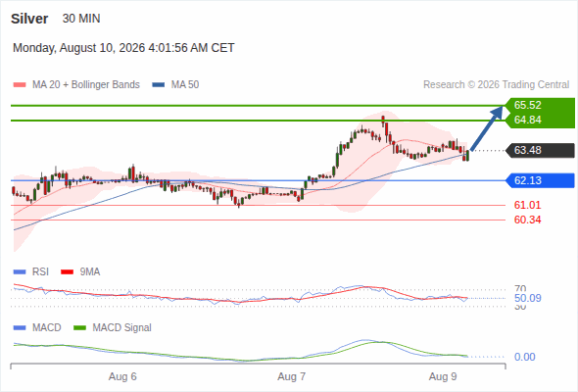Screen dimensions: 578x392
Task: Click the pink MA 20 Bollinger Bands swatch
Action: pyautogui.click(x=20, y=85)
